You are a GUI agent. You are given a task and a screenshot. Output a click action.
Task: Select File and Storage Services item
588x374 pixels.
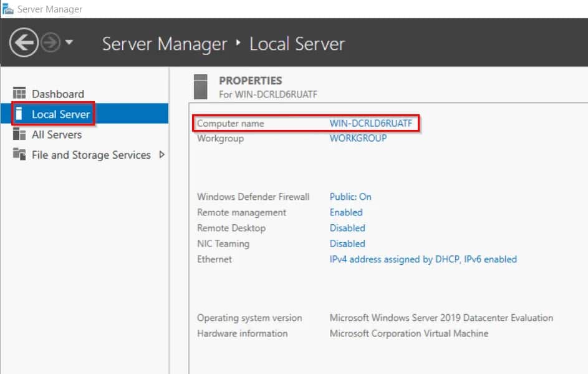click(91, 155)
